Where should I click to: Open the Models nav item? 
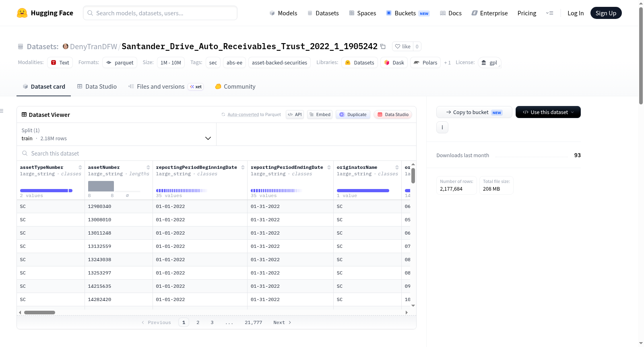[x=283, y=13]
